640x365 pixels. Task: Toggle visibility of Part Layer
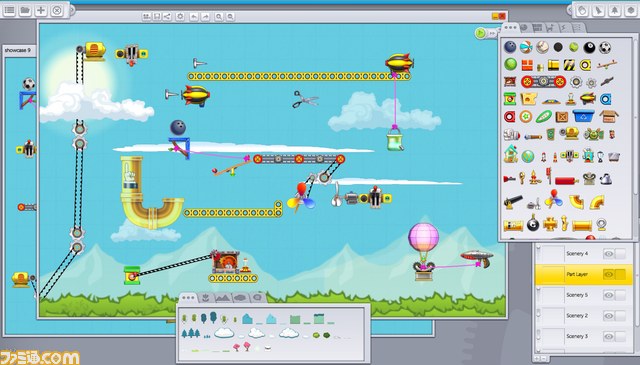608,274
